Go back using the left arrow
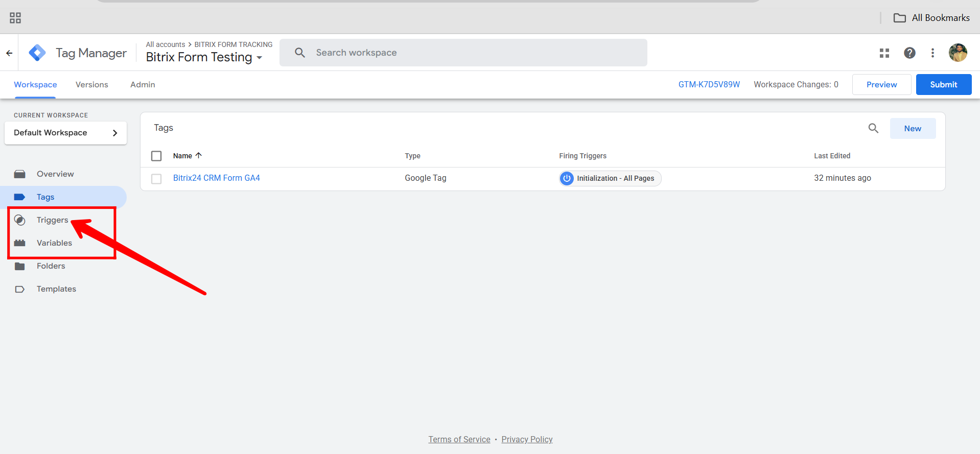The width and height of the screenshot is (980, 454). pos(9,53)
